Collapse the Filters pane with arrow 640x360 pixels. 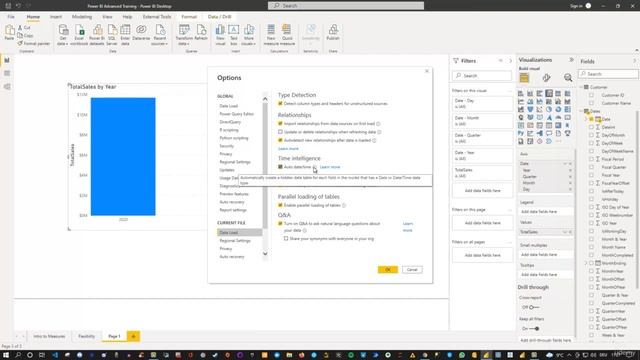[x=510, y=61]
